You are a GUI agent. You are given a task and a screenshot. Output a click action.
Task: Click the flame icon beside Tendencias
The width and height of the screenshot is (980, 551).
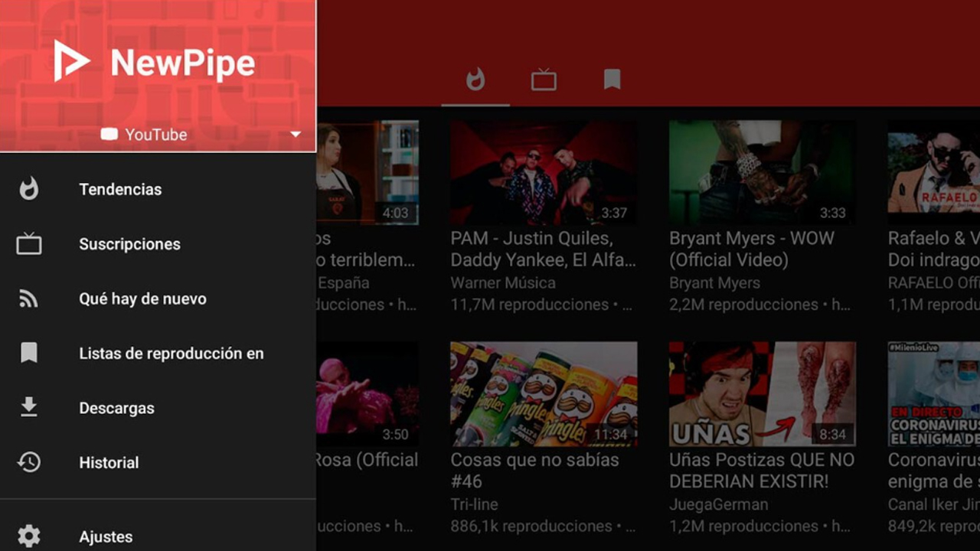coord(29,189)
